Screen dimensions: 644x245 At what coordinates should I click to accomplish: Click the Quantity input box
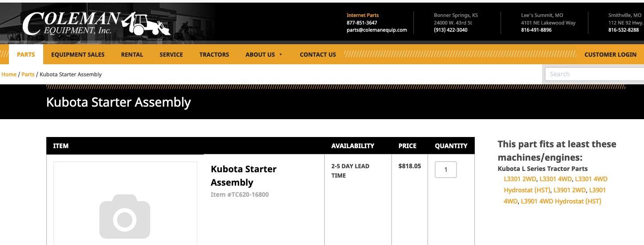coord(446,170)
